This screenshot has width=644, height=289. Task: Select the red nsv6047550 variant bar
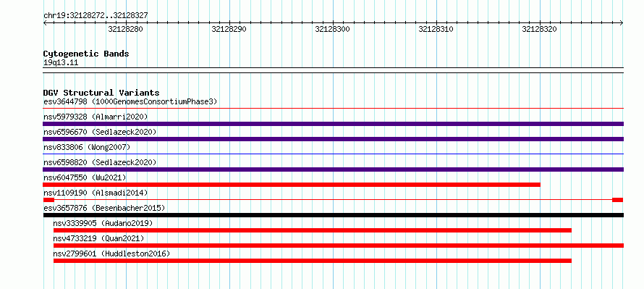point(292,185)
